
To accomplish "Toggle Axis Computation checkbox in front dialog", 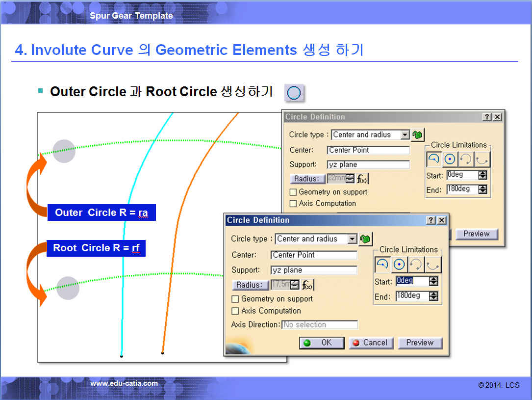I will pyautogui.click(x=235, y=311).
